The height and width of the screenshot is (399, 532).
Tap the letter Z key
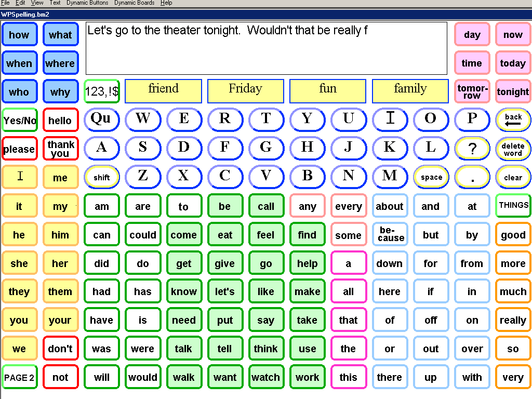(x=143, y=177)
